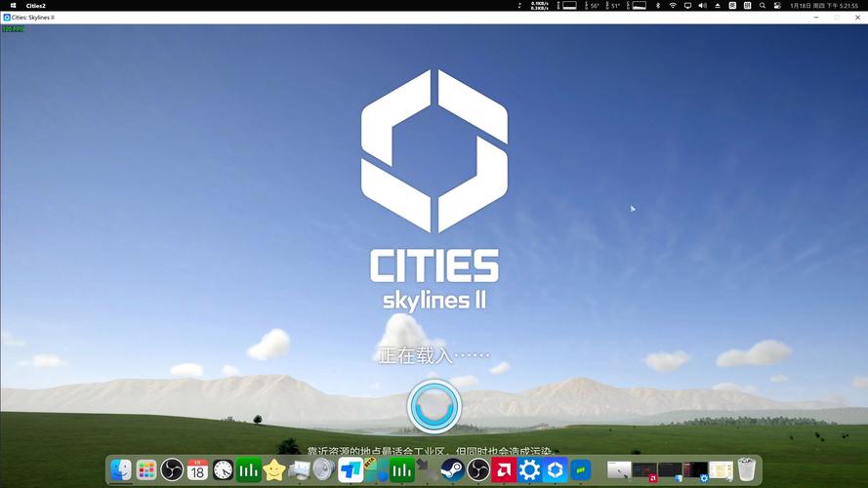Open Finder from the dock

[x=121, y=469]
